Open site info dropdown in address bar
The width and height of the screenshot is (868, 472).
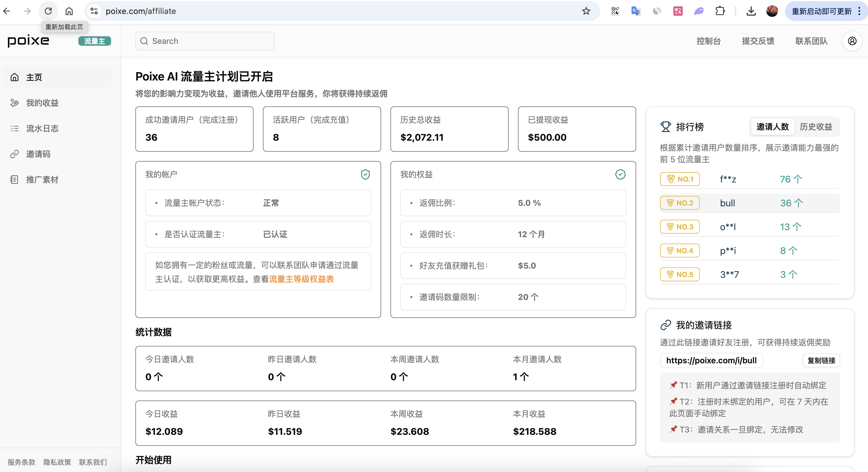(x=94, y=11)
